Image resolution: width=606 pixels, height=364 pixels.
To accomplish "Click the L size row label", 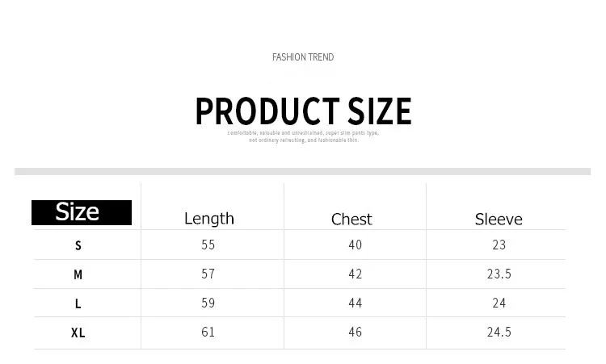I will (78, 303).
